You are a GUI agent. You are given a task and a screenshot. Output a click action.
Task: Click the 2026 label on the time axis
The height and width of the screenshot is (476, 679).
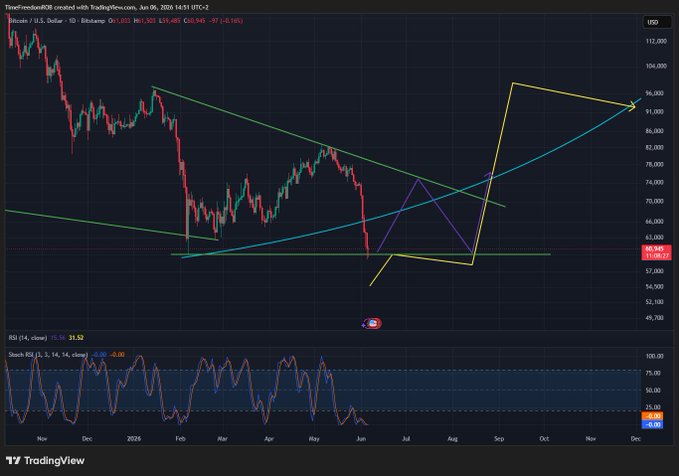coord(134,438)
